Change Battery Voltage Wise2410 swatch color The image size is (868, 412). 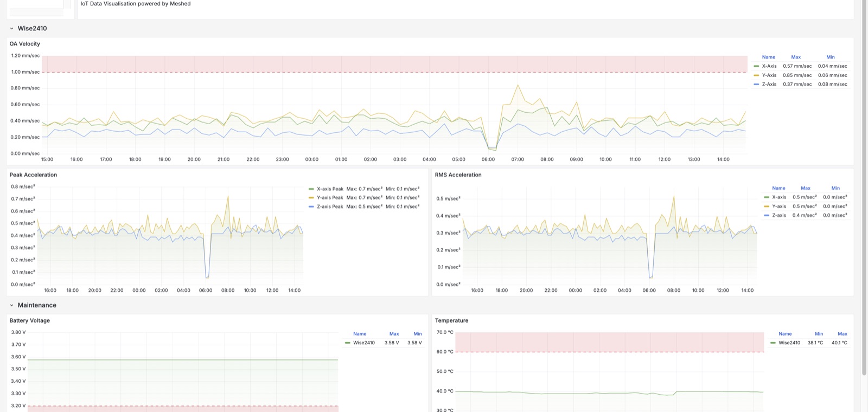pyautogui.click(x=348, y=343)
